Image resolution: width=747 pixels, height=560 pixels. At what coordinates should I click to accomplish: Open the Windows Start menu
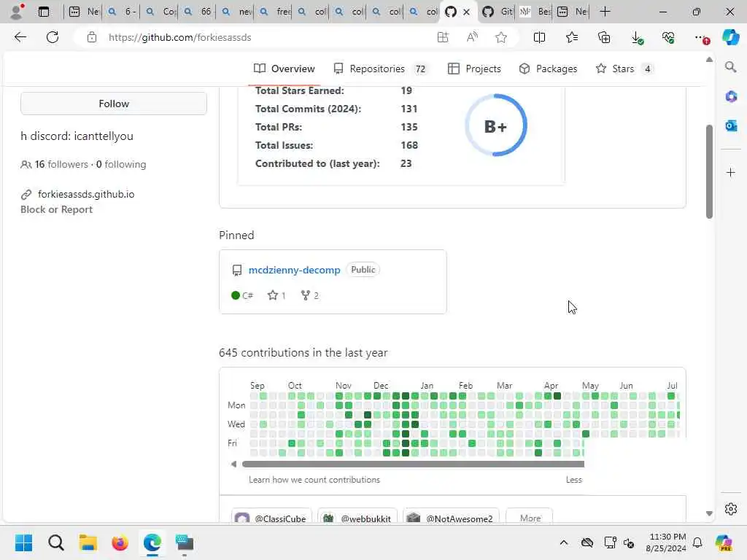click(23, 542)
